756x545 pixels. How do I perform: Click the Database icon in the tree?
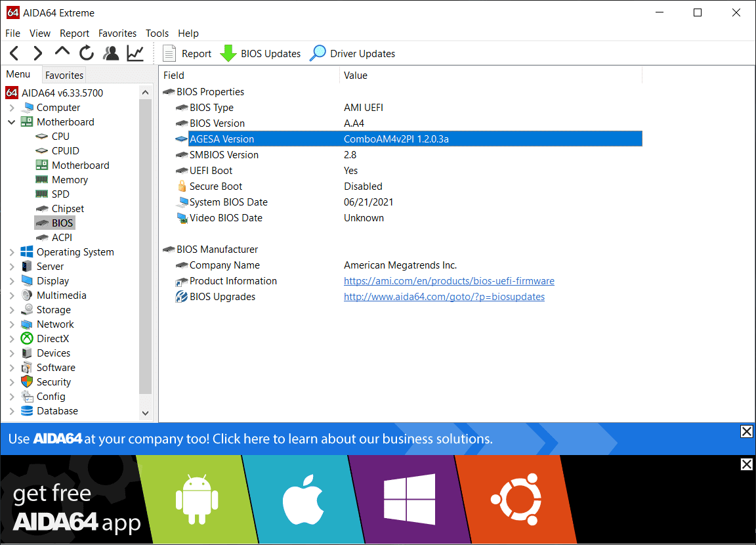click(x=27, y=411)
